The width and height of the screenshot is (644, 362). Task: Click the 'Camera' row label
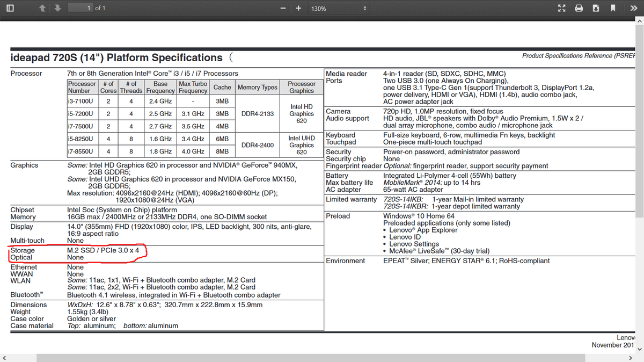(x=339, y=111)
